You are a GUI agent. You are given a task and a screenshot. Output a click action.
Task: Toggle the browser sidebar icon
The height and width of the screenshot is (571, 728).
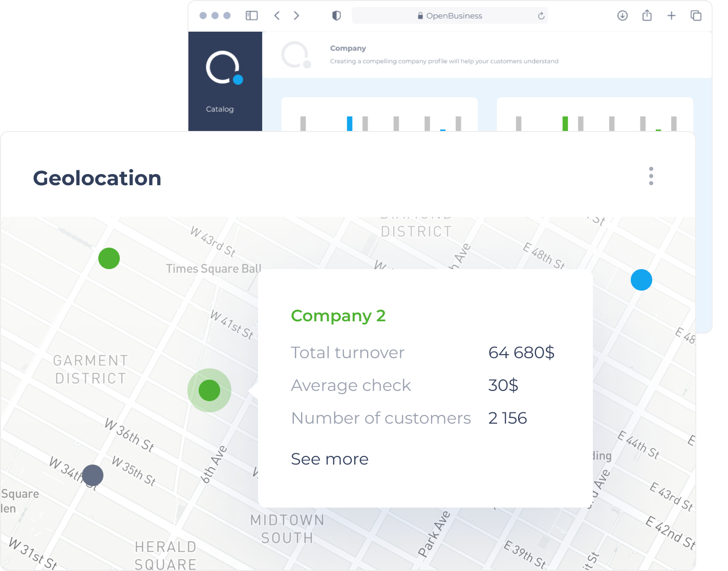pos(251,15)
